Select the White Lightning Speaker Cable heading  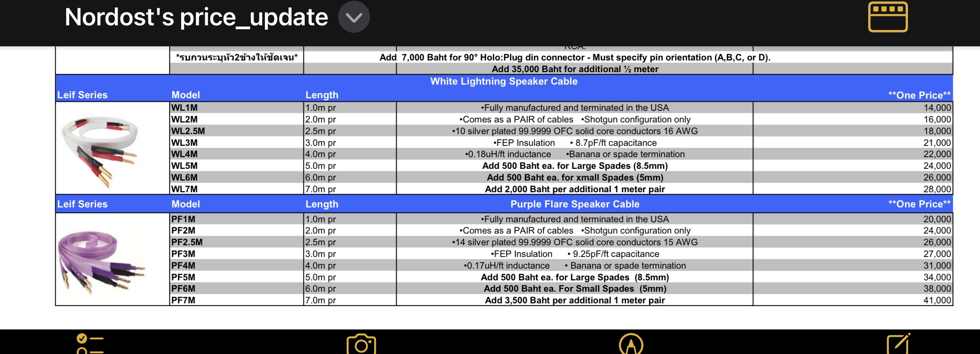click(504, 81)
